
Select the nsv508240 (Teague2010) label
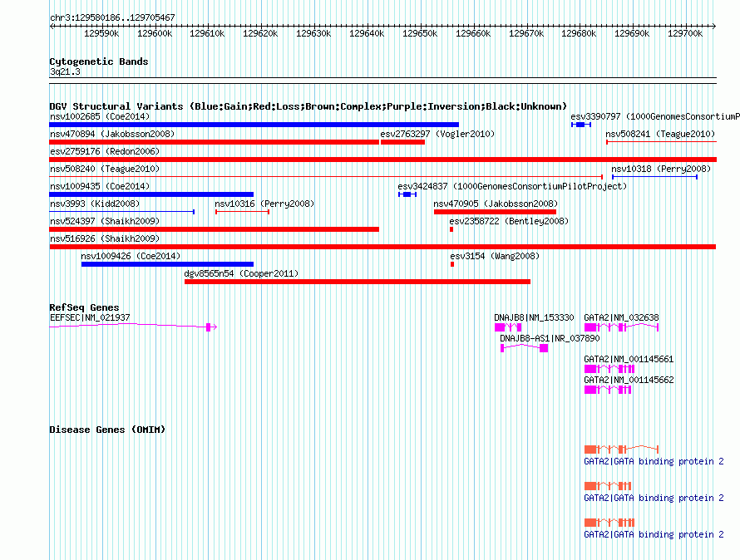click(105, 169)
